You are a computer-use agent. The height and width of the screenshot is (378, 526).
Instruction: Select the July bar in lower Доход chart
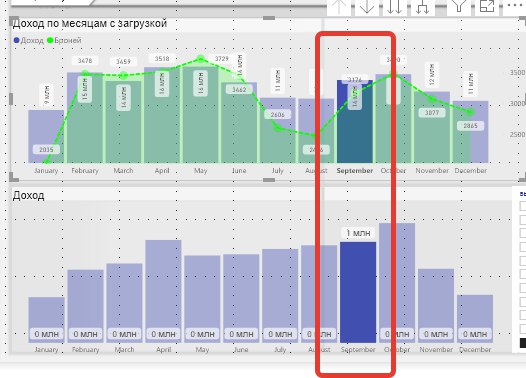pyautogui.click(x=280, y=296)
